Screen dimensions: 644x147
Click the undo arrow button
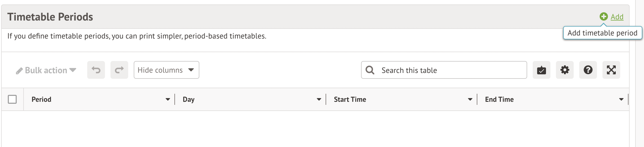point(96,70)
